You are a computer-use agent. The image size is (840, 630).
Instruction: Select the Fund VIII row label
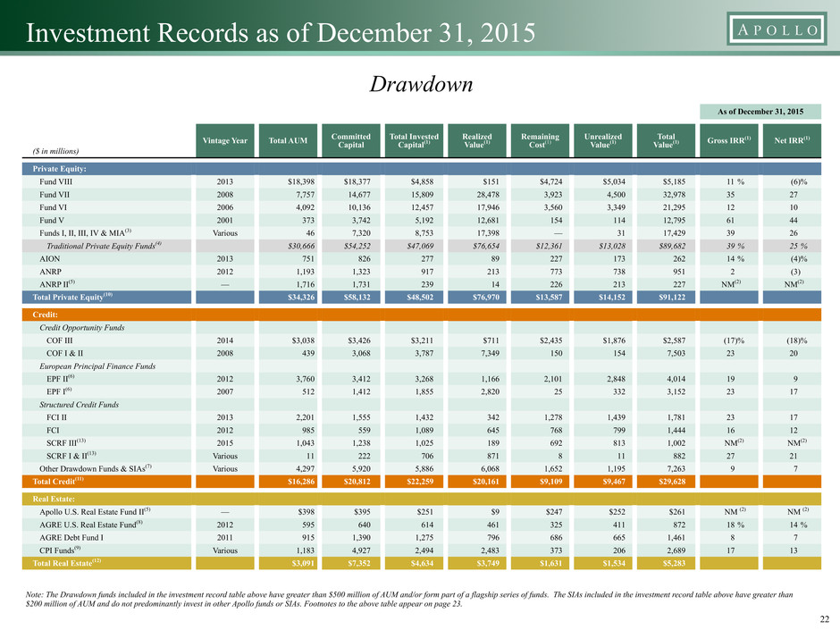click(x=55, y=181)
